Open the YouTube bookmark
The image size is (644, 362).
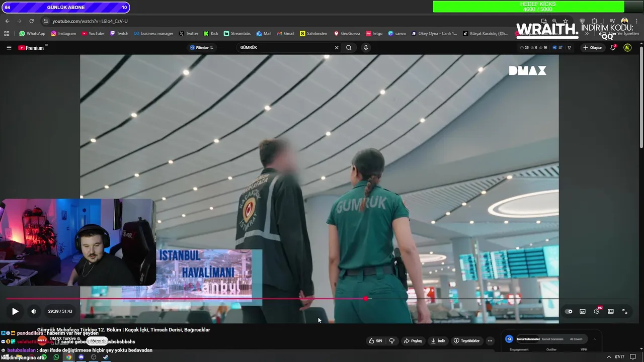[x=93, y=34]
